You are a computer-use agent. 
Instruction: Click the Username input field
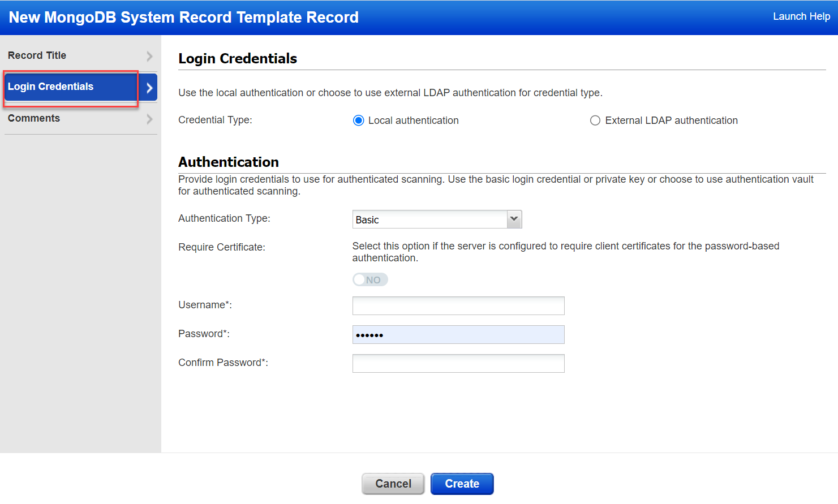point(458,305)
